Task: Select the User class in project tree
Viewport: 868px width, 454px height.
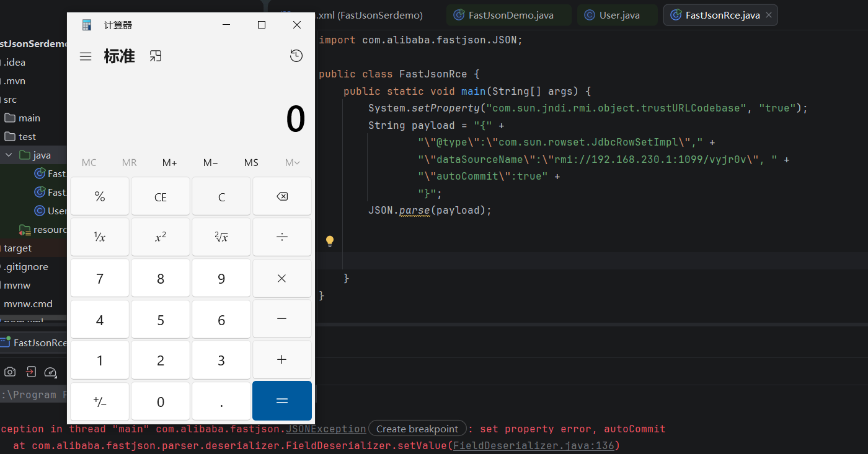Action: tap(50, 211)
